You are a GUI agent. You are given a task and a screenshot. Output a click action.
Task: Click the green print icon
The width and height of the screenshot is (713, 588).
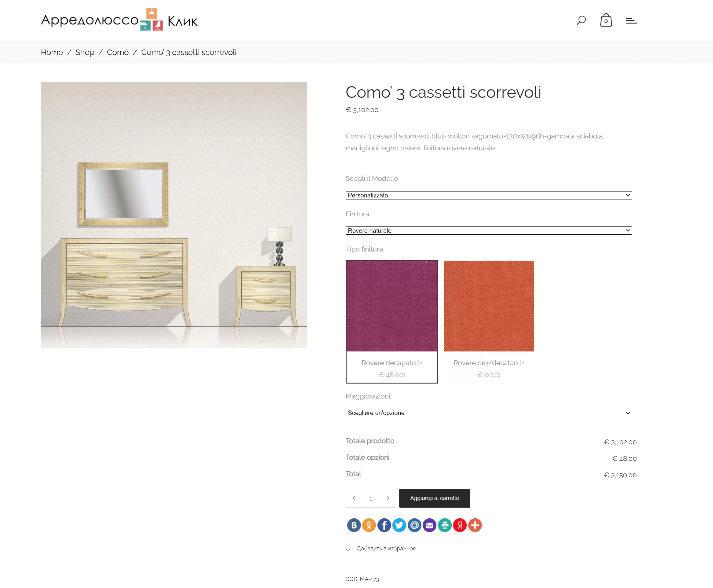pos(445,525)
